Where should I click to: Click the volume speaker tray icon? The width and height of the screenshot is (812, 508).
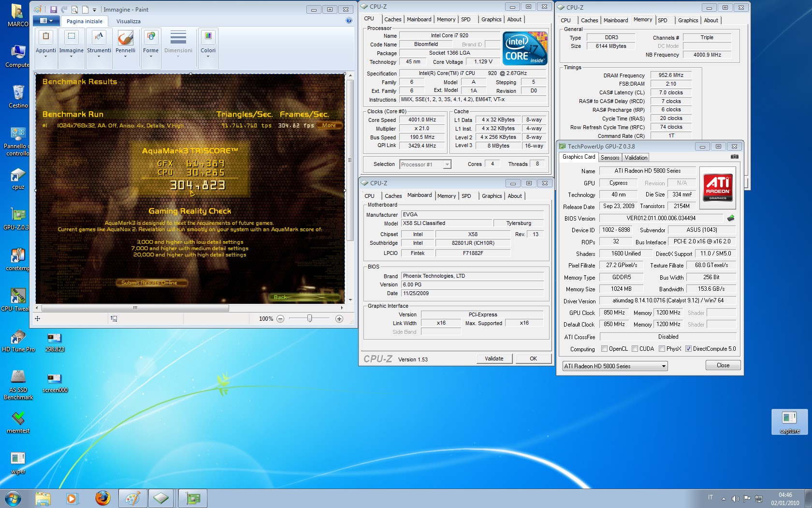(735, 498)
